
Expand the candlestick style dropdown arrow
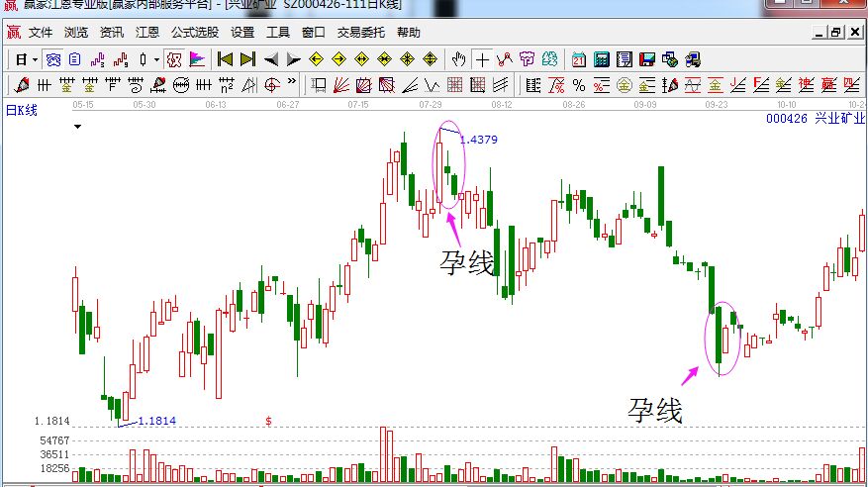coord(156,59)
